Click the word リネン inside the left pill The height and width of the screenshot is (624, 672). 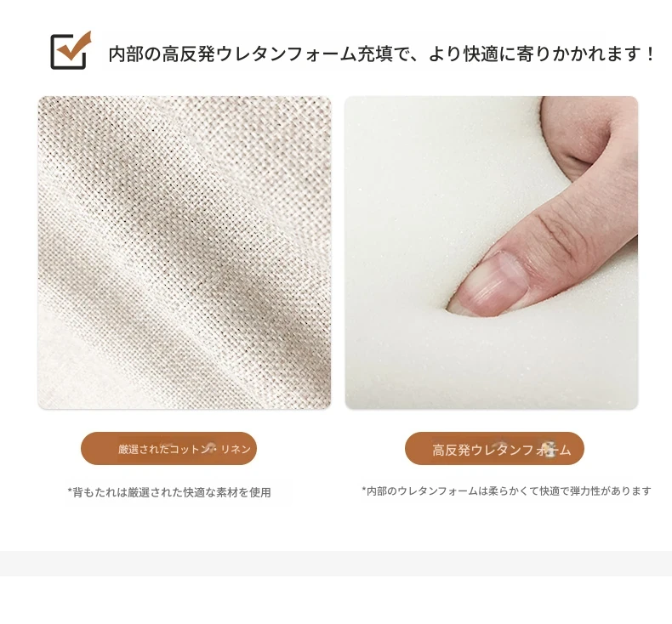point(236,449)
